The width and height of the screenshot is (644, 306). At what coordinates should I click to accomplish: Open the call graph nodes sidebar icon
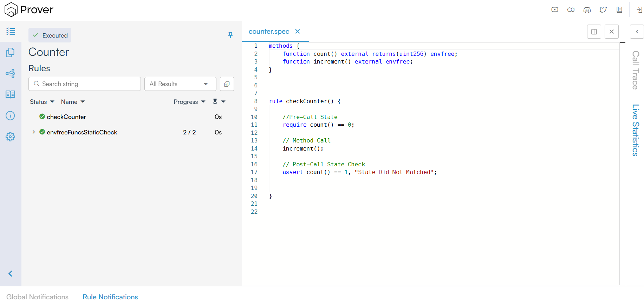11,73
